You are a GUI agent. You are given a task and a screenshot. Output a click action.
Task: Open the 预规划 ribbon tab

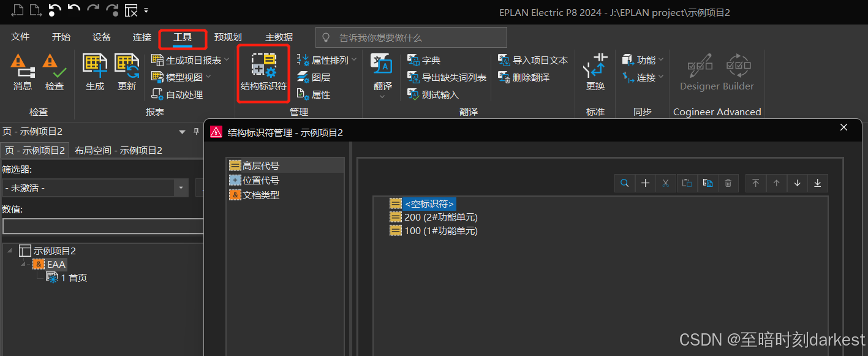pos(228,37)
